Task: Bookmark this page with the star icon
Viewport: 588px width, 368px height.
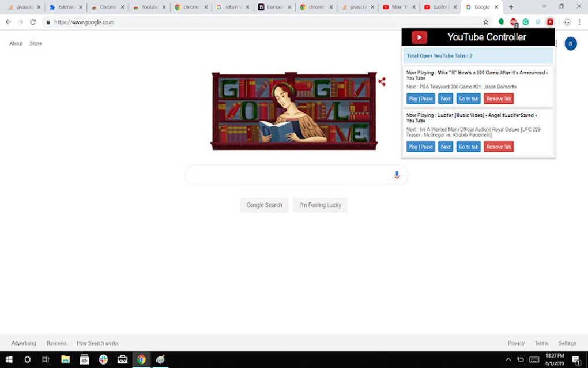Action: click(485, 22)
